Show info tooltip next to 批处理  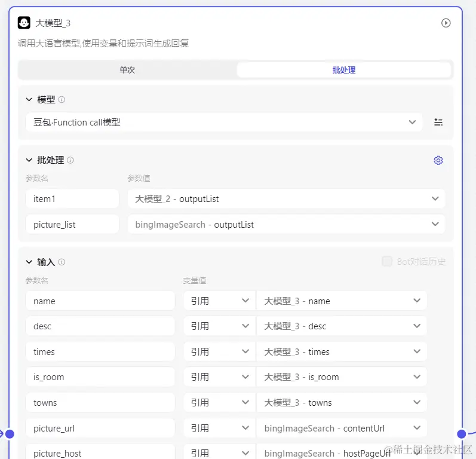[x=70, y=160]
